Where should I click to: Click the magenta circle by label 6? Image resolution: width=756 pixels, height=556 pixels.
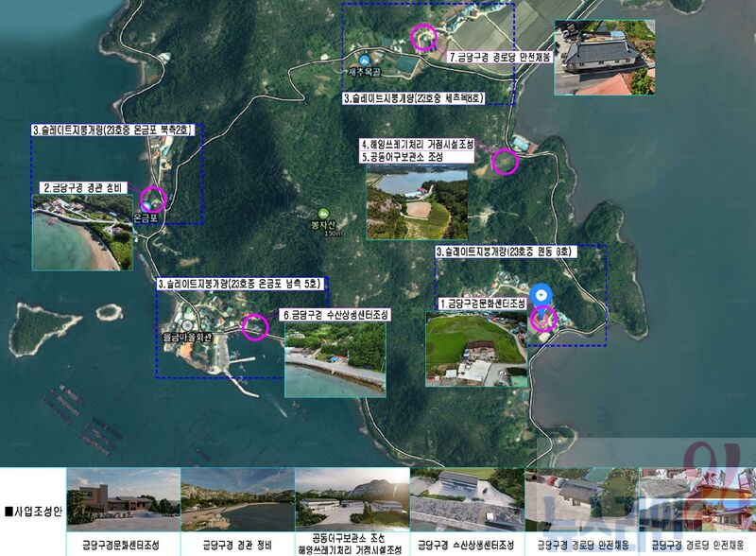[x=254, y=326]
